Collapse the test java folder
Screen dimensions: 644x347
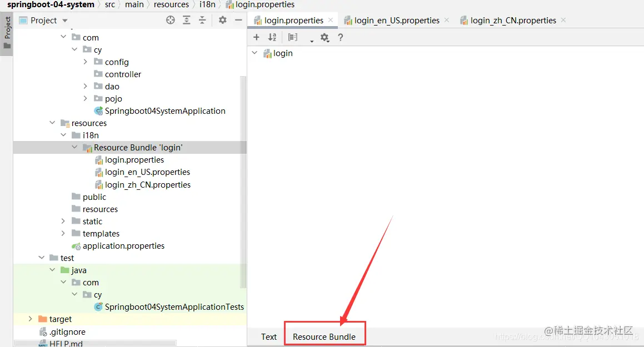[52, 270]
